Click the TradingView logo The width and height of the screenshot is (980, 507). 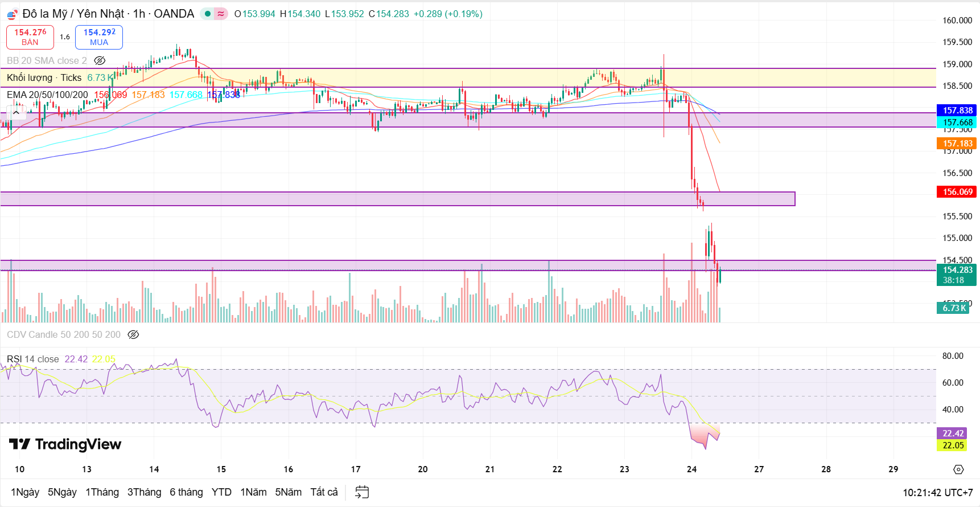point(65,444)
